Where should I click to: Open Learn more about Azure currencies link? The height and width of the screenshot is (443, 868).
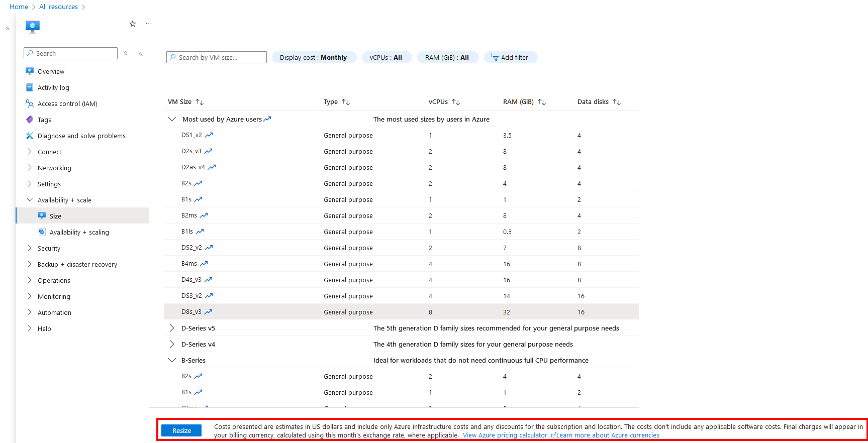click(608, 435)
